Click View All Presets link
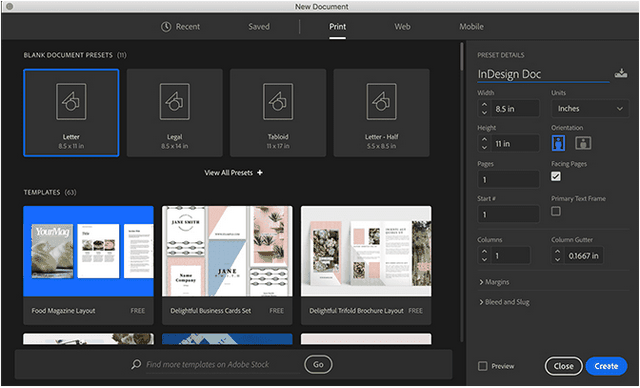 pos(233,173)
